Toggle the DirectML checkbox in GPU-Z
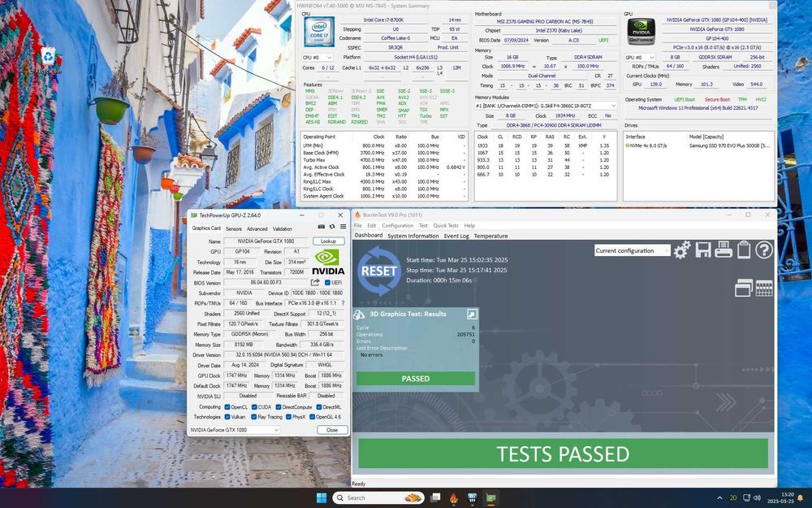812x508 pixels. [x=319, y=407]
